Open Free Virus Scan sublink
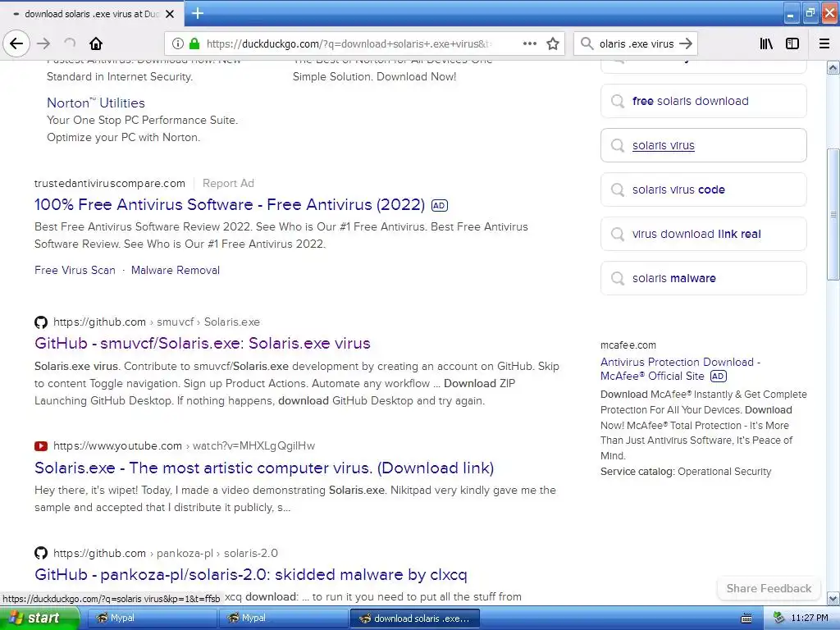840x630 pixels. 75,270
